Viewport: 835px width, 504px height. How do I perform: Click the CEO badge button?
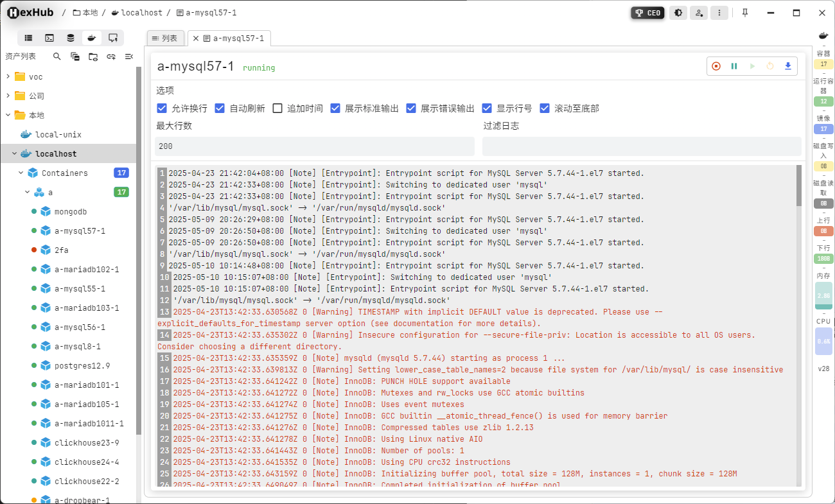tap(647, 12)
